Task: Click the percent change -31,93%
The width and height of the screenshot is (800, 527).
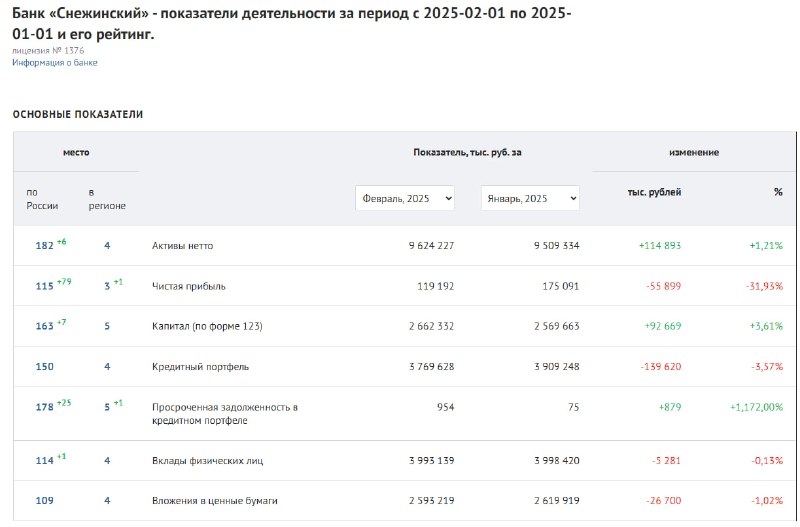Action: click(764, 286)
